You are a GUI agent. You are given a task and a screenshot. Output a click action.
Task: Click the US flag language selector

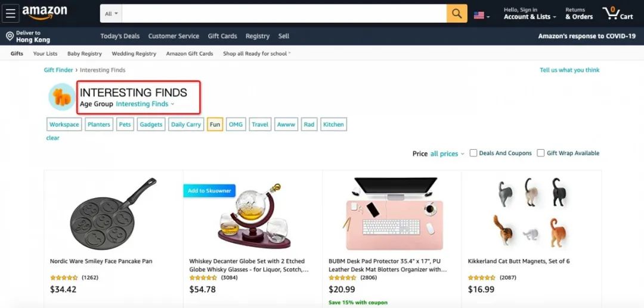pyautogui.click(x=481, y=16)
